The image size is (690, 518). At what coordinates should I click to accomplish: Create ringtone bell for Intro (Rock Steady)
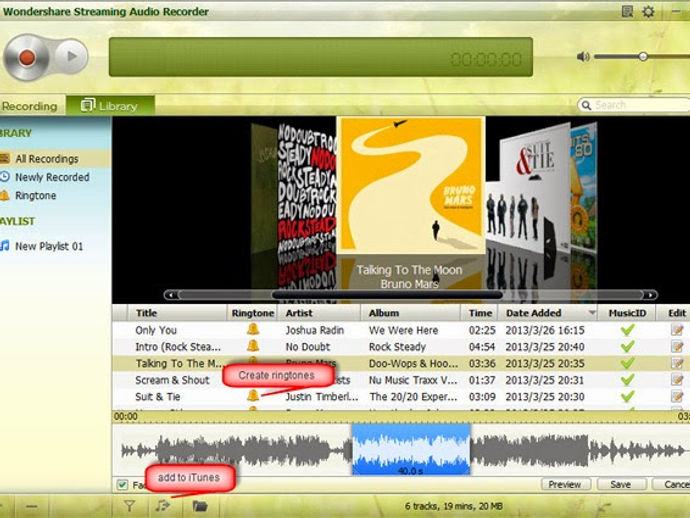tap(253, 346)
